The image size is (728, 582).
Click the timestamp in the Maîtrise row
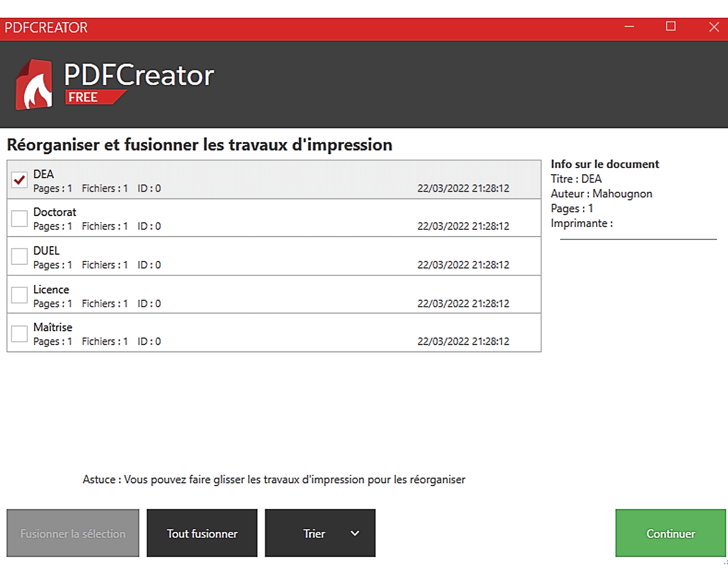click(463, 342)
